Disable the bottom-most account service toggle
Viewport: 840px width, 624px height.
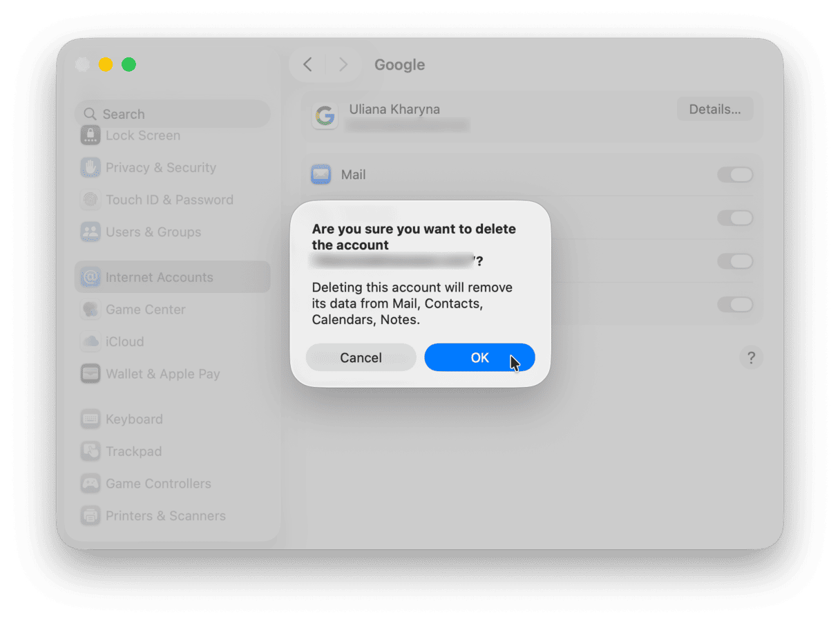(x=735, y=304)
